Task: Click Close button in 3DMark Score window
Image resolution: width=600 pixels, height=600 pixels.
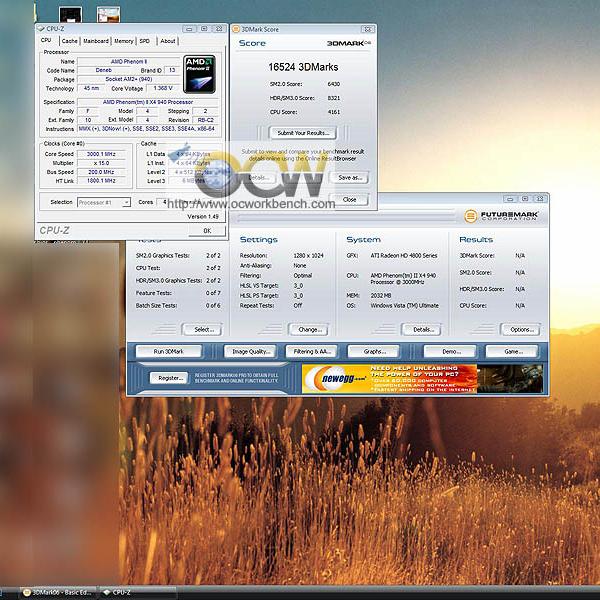Action: click(349, 199)
